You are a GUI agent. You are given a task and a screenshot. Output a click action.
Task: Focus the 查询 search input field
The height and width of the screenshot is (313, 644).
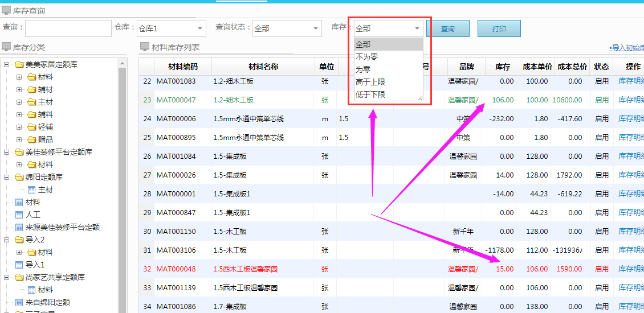68,28
